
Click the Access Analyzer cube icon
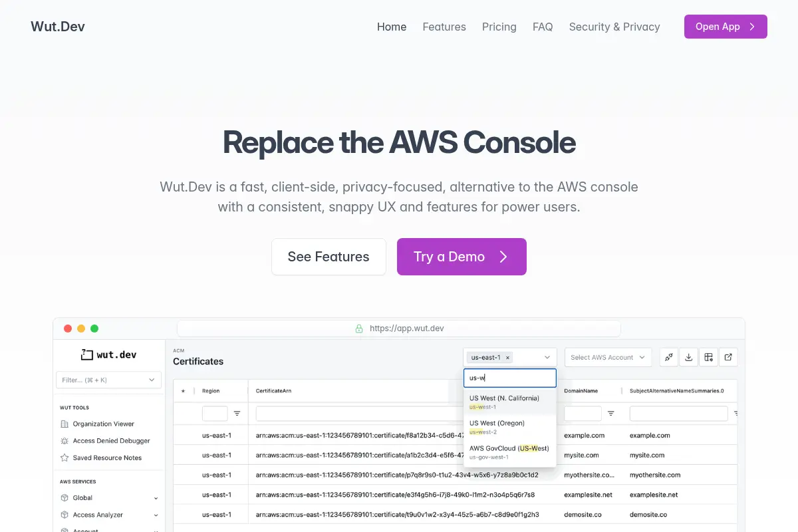[x=65, y=515]
